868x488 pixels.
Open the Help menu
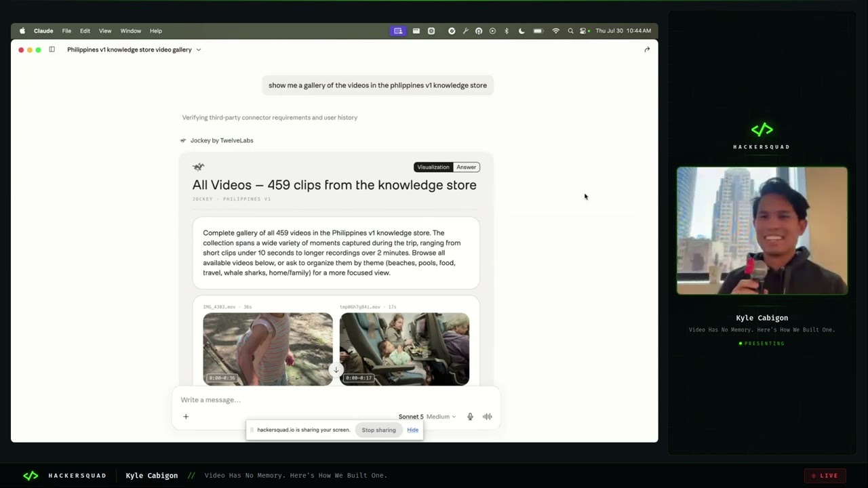tap(156, 30)
